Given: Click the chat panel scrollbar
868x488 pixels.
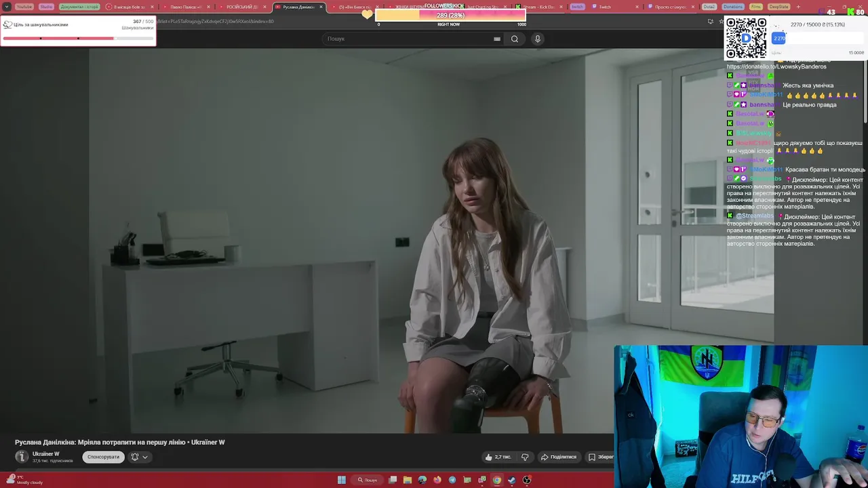Looking at the screenshot, I should click(865, 91).
